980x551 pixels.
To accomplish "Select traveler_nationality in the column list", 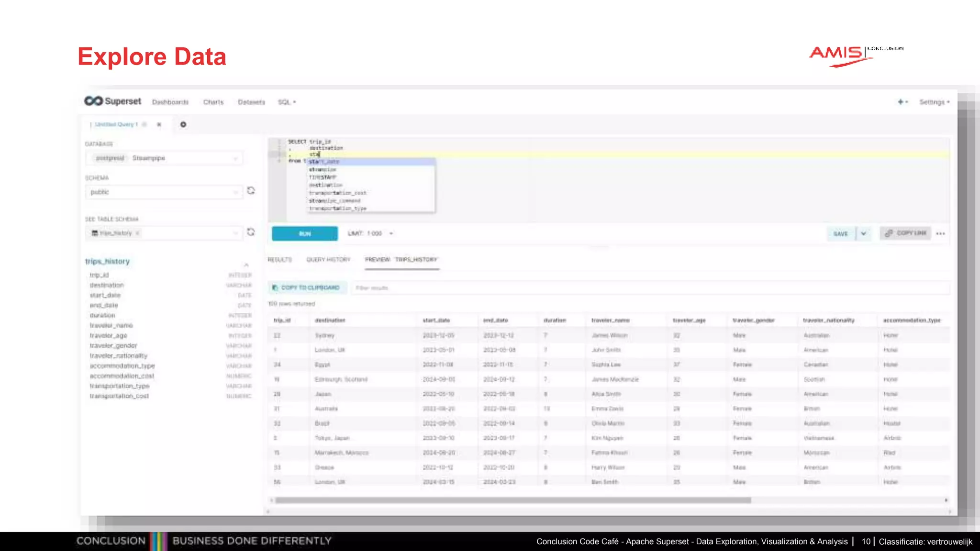I will 118,356.
